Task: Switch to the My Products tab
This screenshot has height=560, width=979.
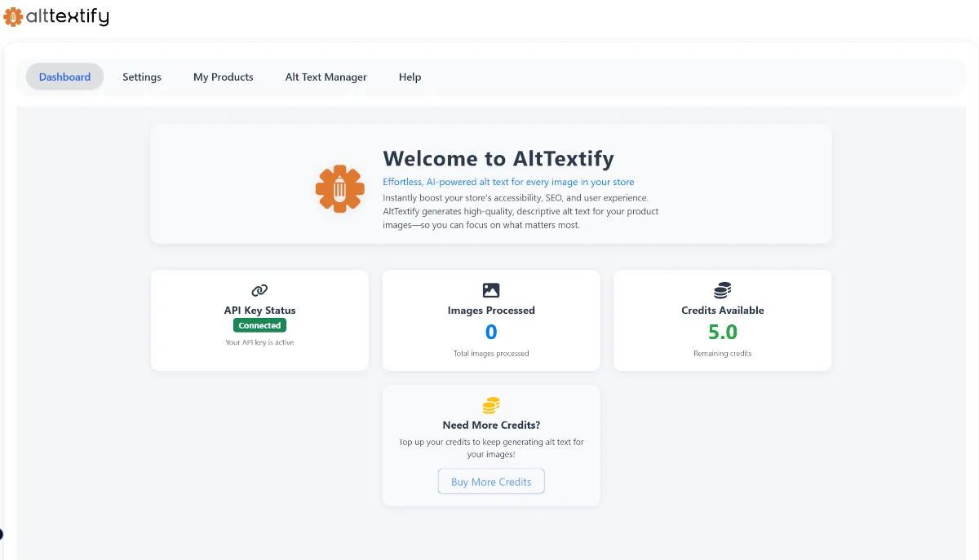Action: [223, 77]
